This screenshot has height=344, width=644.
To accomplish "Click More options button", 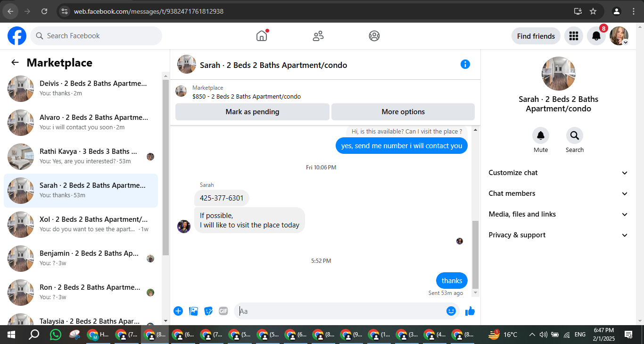I will [403, 112].
